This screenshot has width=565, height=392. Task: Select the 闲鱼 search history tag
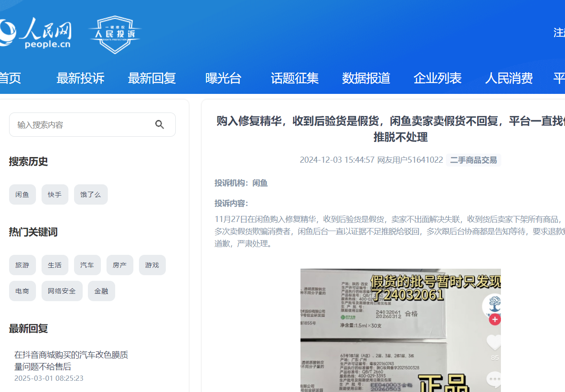[x=22, y=195]
